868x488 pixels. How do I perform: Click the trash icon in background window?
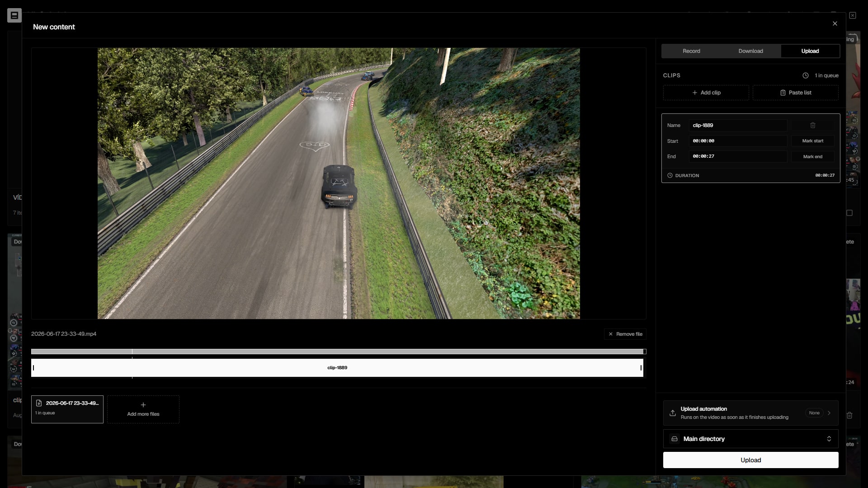point(849,415)
